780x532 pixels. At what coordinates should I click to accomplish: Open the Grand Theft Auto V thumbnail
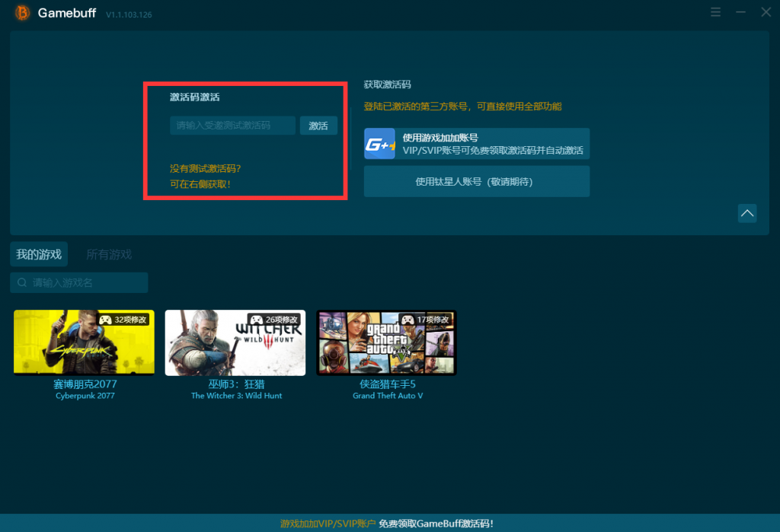click(x=386, y=342)
